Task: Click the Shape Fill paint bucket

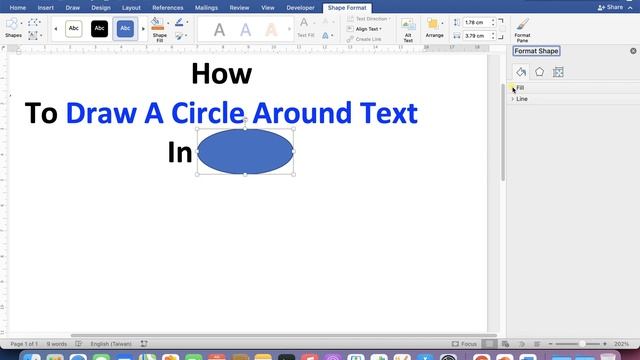Action: (x=158, y=24)
